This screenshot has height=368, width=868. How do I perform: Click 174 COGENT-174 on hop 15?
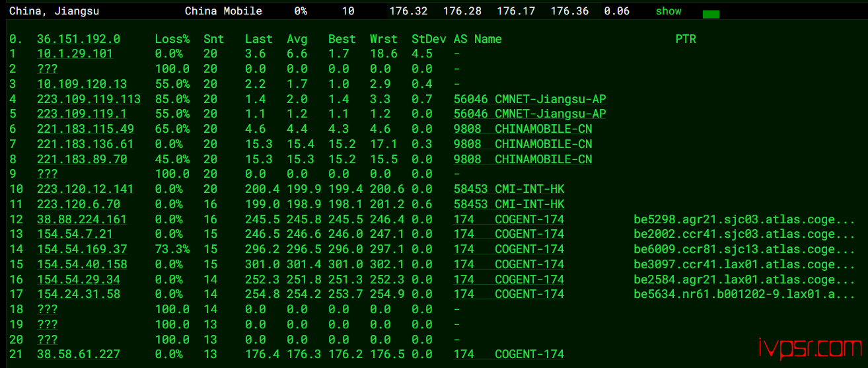point(509,264)
